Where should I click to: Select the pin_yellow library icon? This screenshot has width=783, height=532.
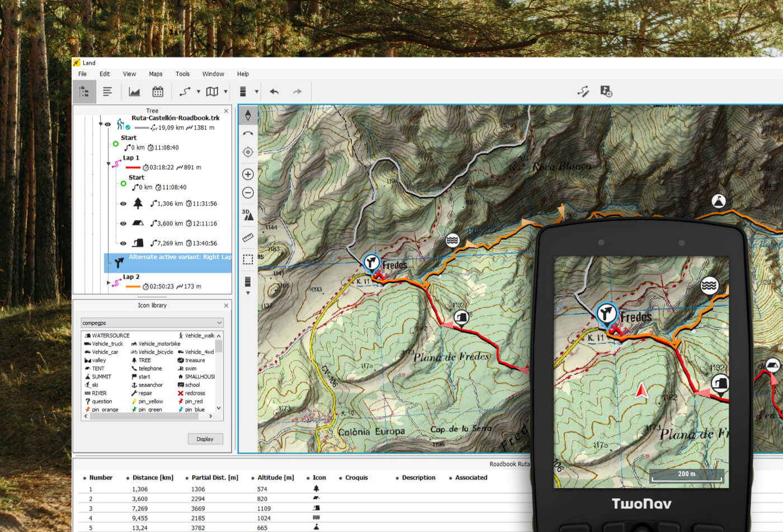[147, 401]
